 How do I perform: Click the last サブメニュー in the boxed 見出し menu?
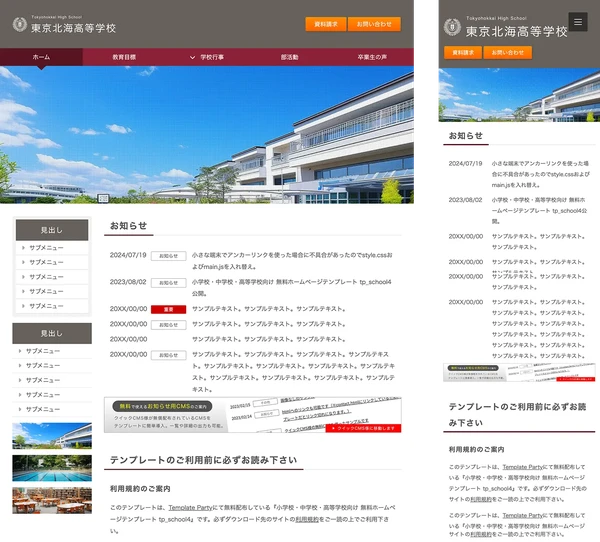(52, 306)
